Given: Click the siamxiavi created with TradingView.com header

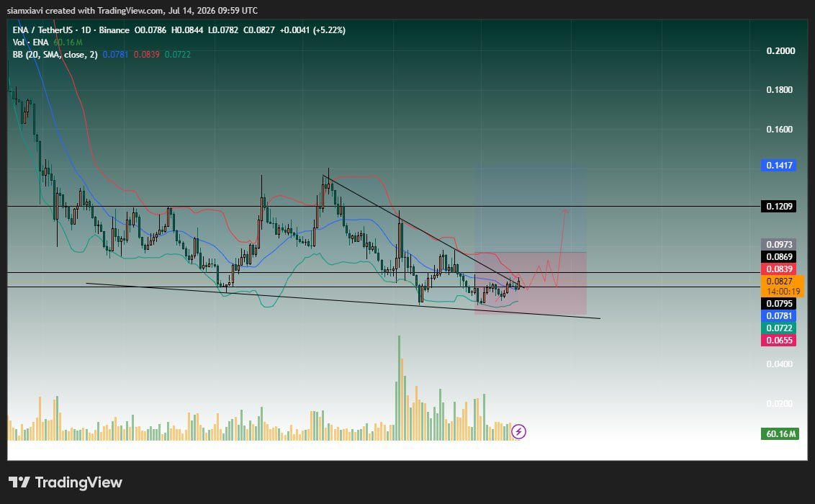Looking at the screenshot, I should click(x=132, y=10).
